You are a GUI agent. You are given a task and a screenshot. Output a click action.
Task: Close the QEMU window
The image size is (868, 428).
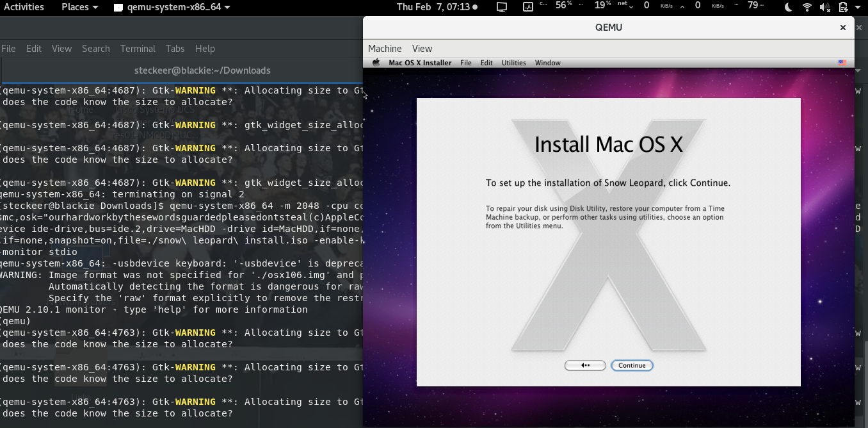[843, 28]
